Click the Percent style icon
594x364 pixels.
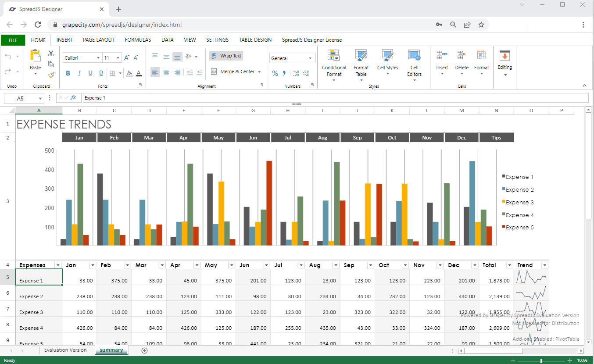275,73
